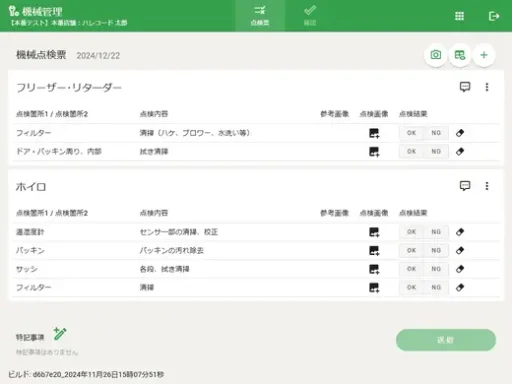Click 各段、拭き清掃 inspection text

[164, 269]
